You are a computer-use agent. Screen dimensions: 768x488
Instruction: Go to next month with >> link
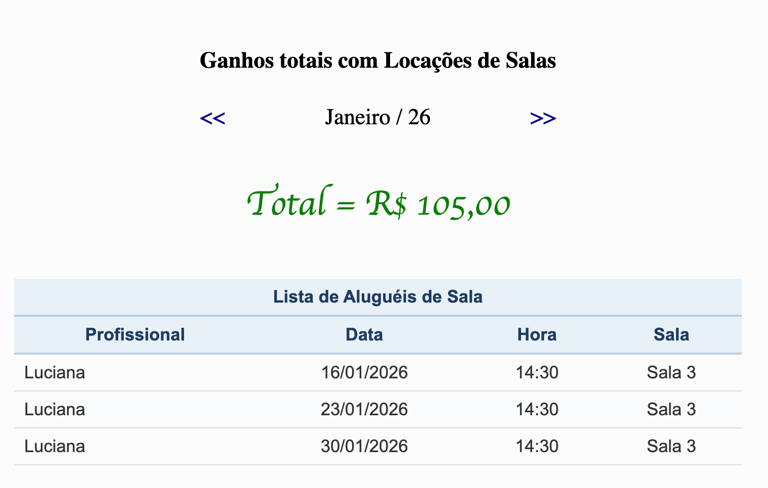click(543, 118)
